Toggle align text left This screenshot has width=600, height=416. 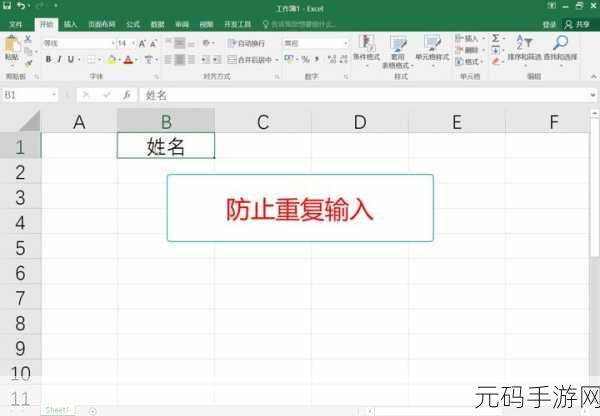click(x=168, y=60)
